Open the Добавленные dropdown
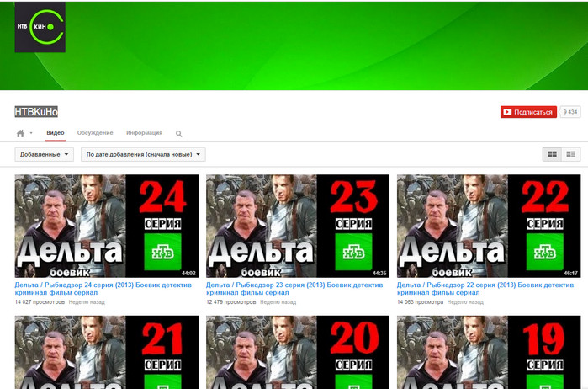 coord(45,154)
